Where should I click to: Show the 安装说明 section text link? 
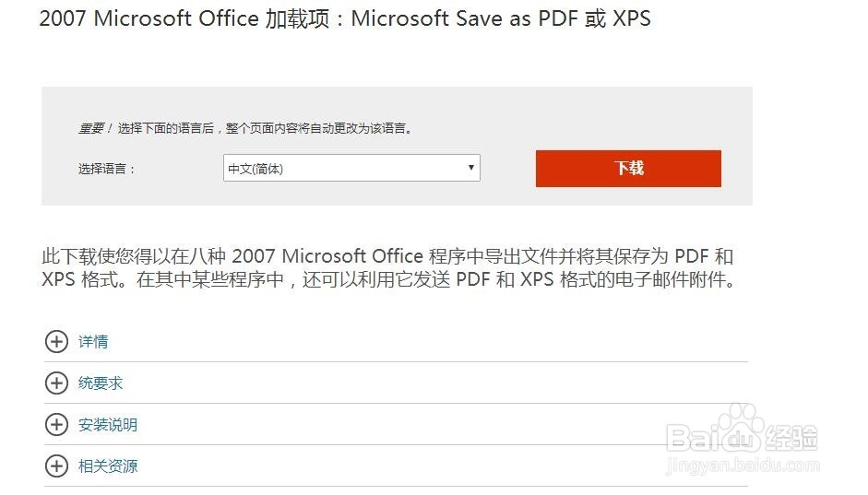point(107,425)
